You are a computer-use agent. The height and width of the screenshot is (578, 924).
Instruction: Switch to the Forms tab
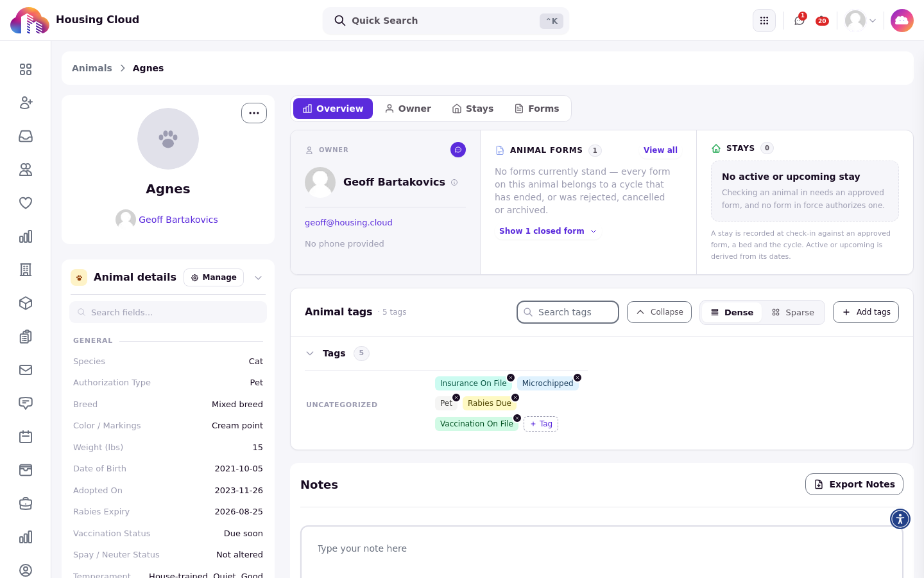tap(537, 109)
